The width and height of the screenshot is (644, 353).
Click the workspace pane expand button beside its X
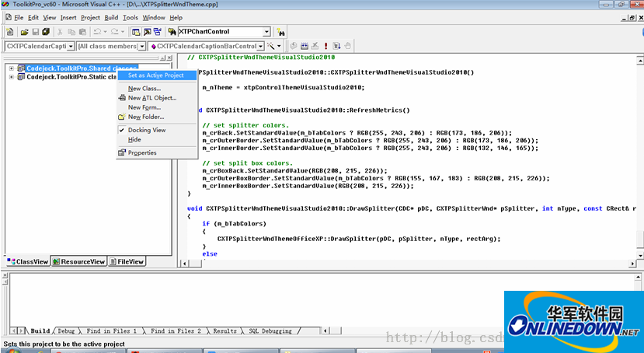pyautogui.click(x=162, y=58)
